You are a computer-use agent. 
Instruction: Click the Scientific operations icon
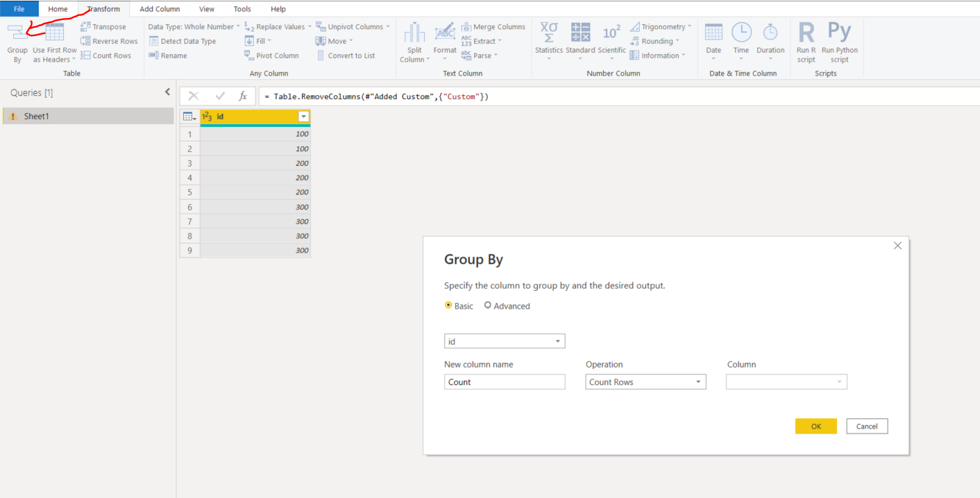(611, 33)
